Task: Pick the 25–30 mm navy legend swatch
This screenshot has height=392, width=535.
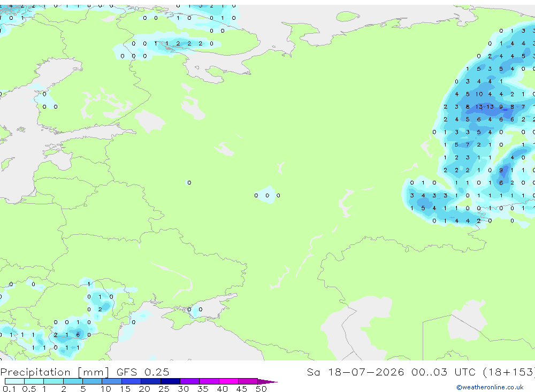Action: (170, 381)
